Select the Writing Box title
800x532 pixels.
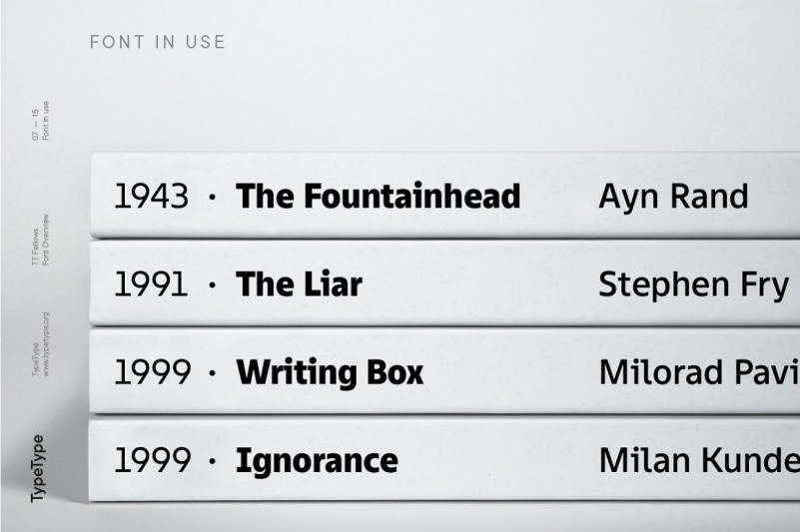click(x=330, y=372)
